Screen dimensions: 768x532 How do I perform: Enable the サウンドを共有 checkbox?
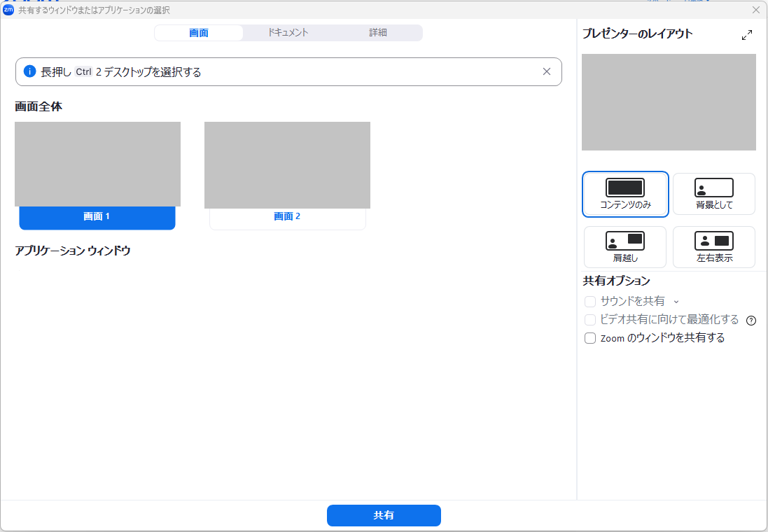point(590,302)
